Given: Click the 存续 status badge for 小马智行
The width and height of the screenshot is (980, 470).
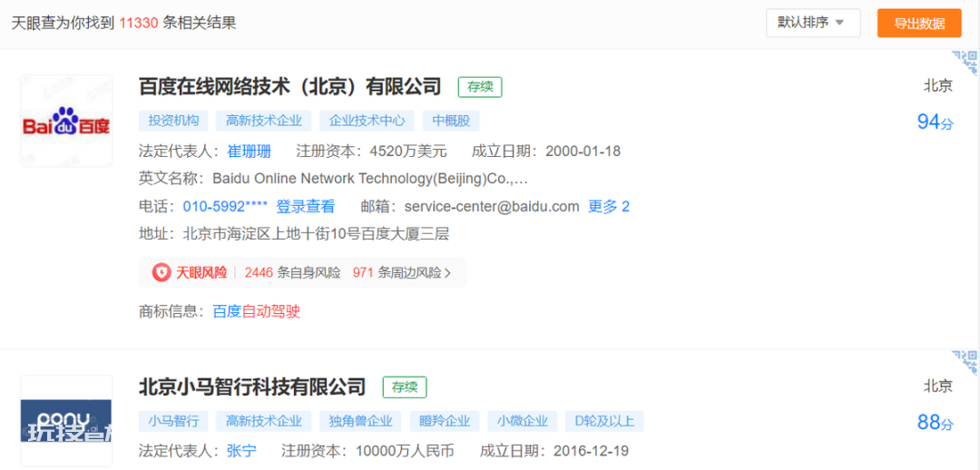Looking at the screenshot, I should (405, 387).
